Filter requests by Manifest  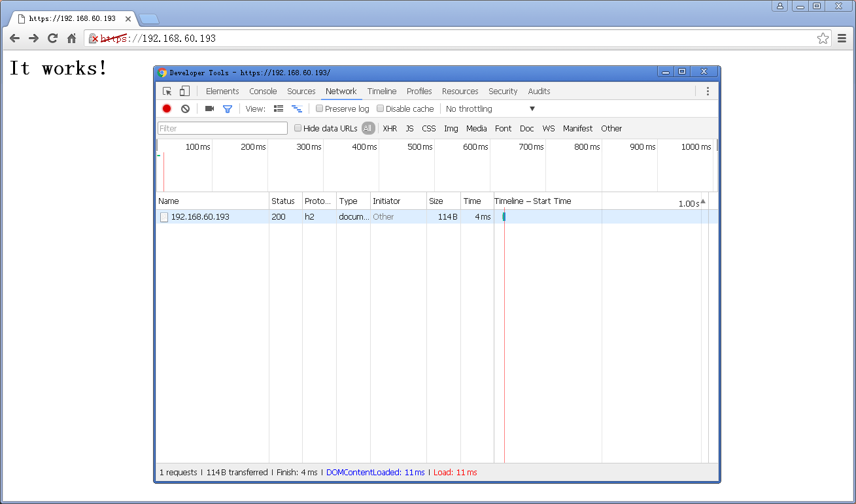(x=578, y=129)
